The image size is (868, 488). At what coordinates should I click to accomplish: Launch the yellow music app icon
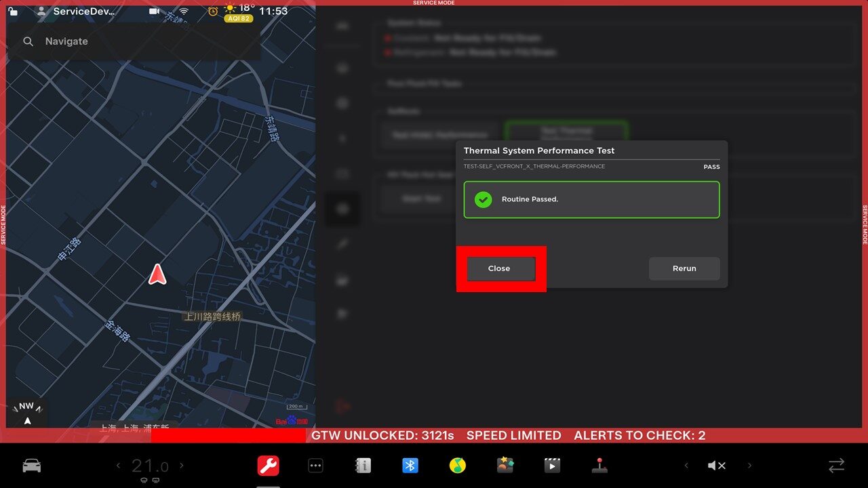[x=458, y=466]
